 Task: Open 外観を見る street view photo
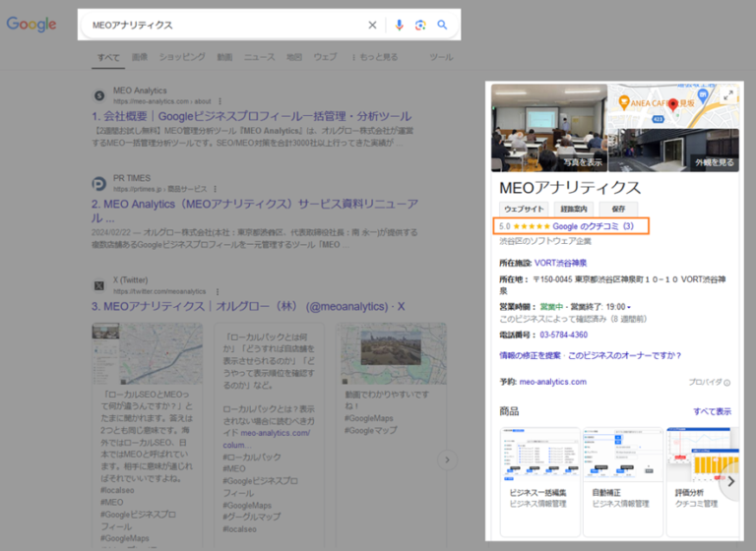point(673,151)
